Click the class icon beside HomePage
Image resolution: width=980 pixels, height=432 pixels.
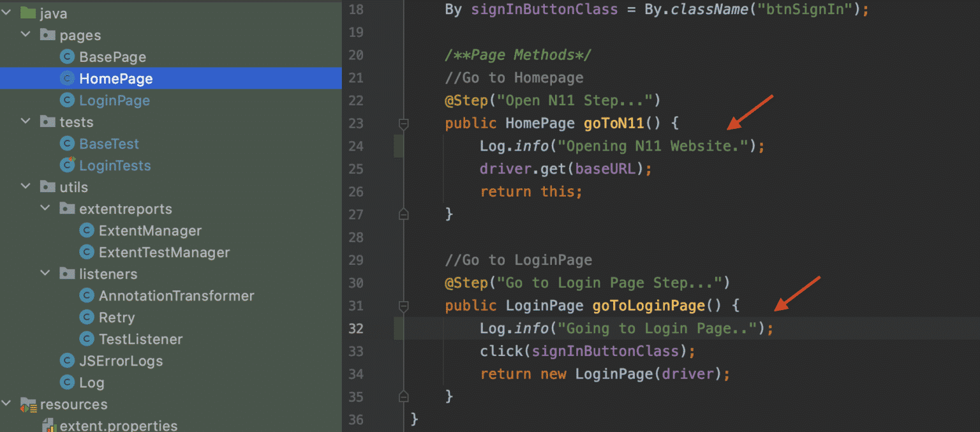coord(67,78)
